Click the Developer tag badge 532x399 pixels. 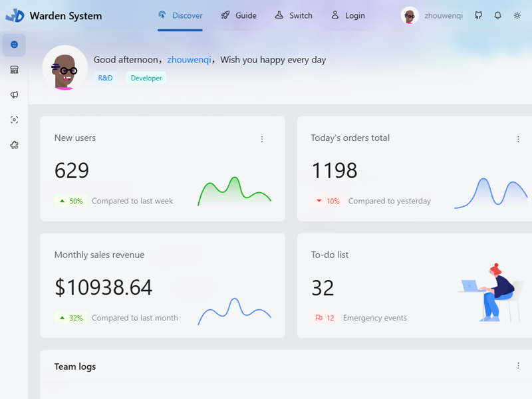coord(146,78)
